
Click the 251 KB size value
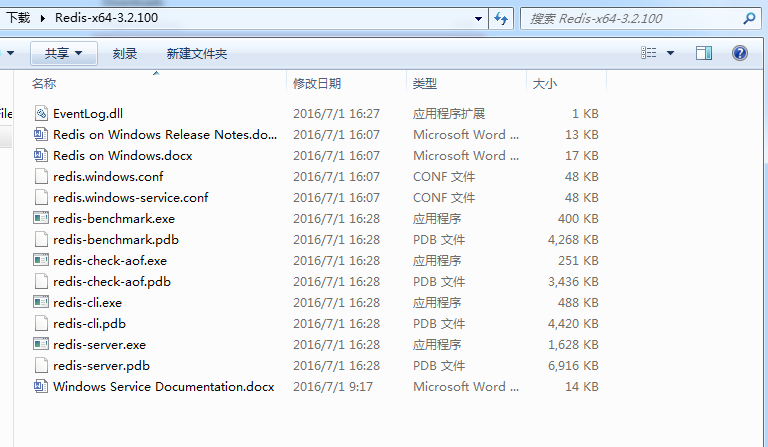[x=578, y=260]
